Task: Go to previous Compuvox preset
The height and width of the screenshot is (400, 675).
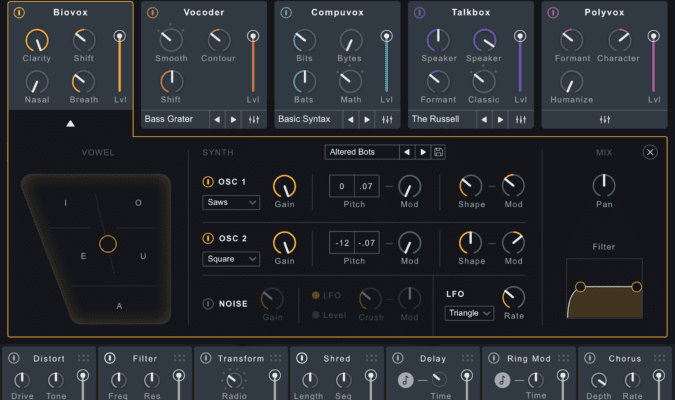Action: pos(351,119)
